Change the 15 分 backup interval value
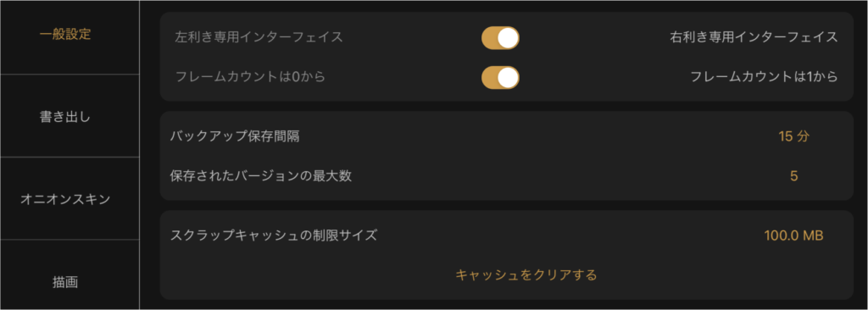Viewport: 868px width, 310px height. [x=793, y=136]
